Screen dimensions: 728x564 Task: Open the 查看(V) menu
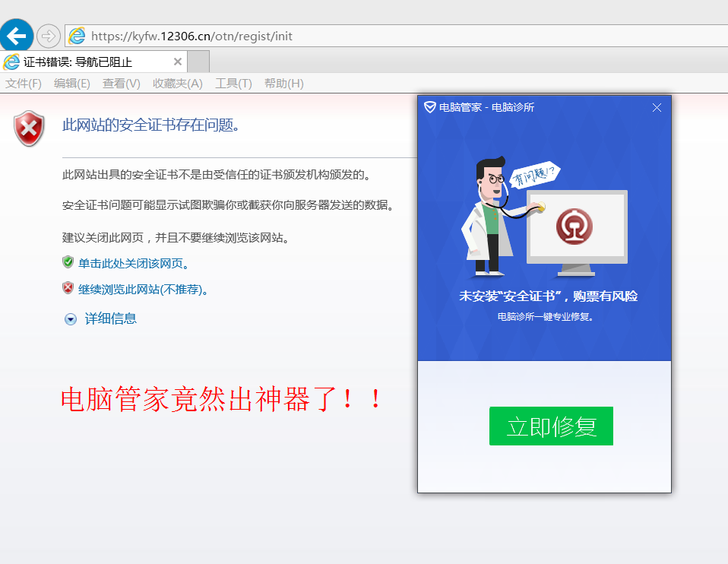pyautogui.click(x=121, y=84)
